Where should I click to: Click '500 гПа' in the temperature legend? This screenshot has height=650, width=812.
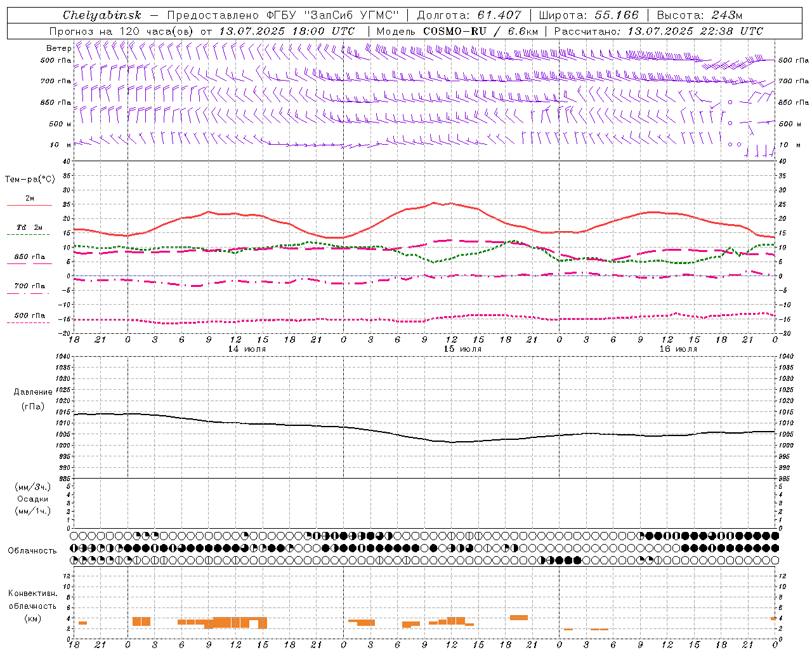click(30, 315)
